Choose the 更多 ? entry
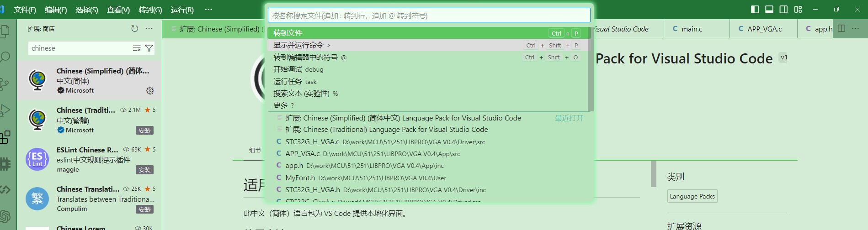 [x=428, y=105]
